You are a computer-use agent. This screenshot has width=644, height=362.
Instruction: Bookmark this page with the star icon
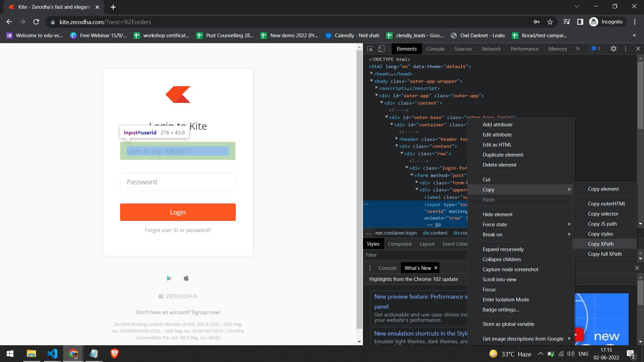point(550,22)
